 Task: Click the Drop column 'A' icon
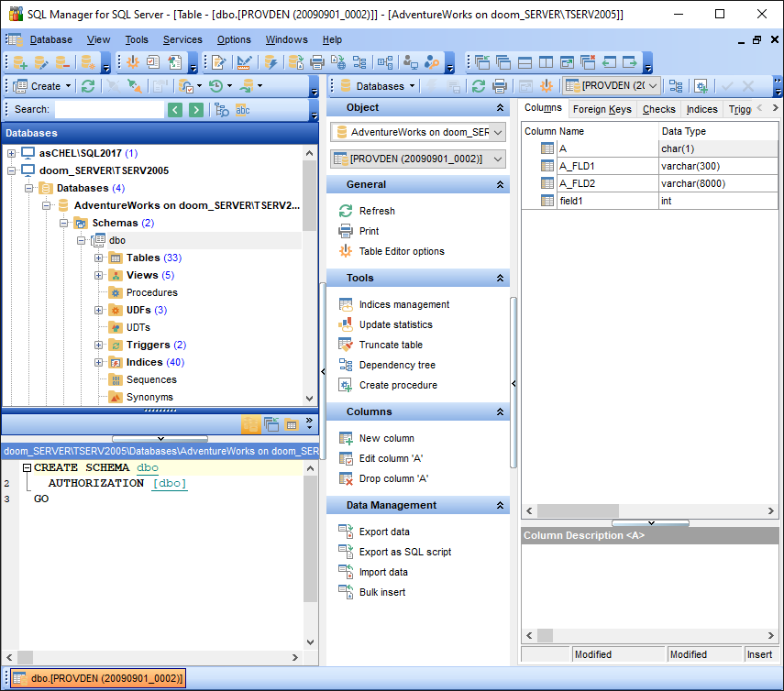tap(346, 478)
